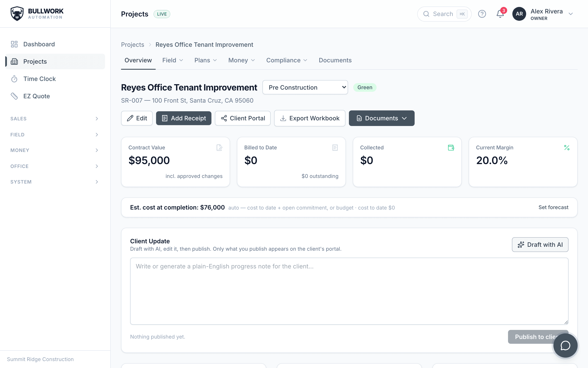
Task: Click the $0 outstanding text
Action: coord(320,176)
